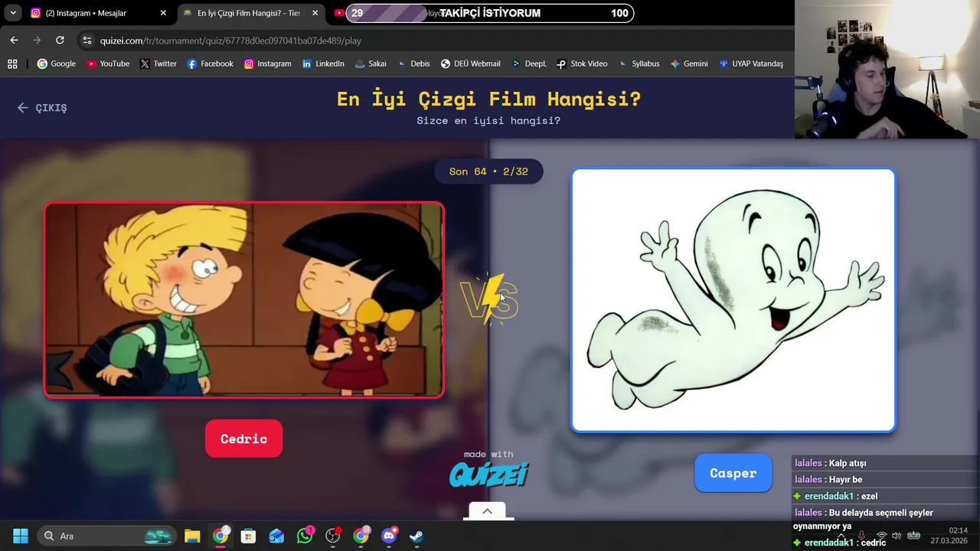The image size is (980, 551).
Task: Open Steam from the taskbar
Action: coord(416,536)
